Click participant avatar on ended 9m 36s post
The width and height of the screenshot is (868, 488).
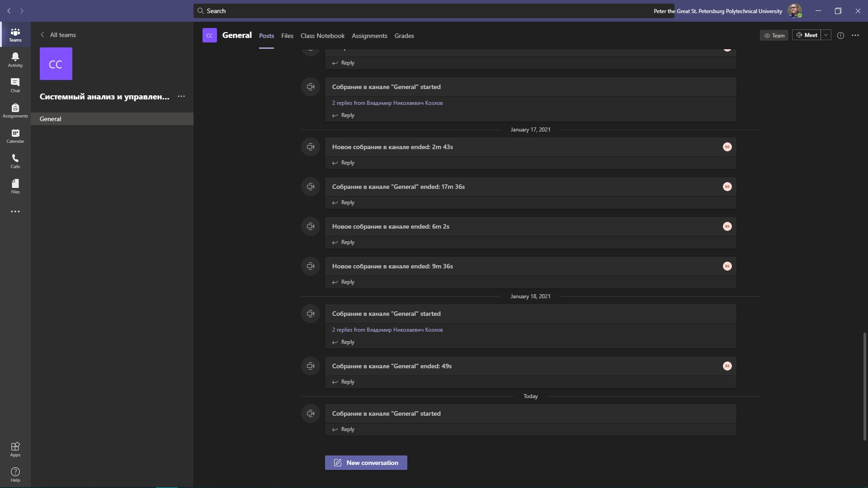point(727,266)
